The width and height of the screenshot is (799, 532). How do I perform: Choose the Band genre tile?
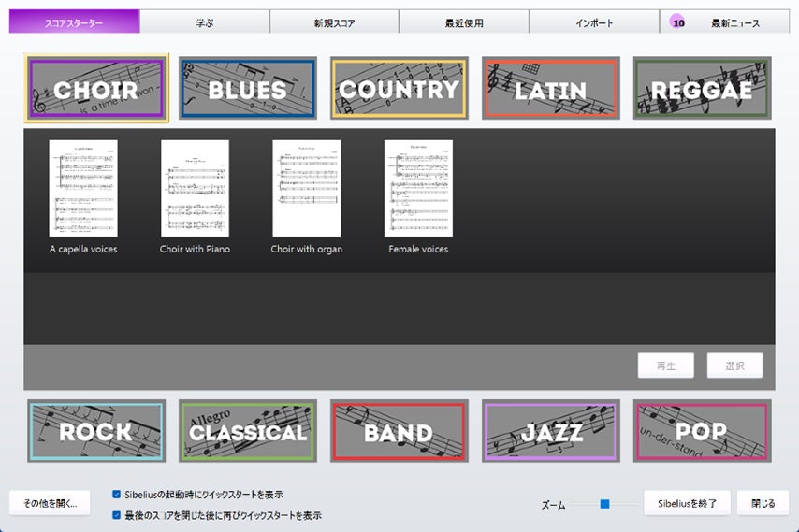point(399,432)
